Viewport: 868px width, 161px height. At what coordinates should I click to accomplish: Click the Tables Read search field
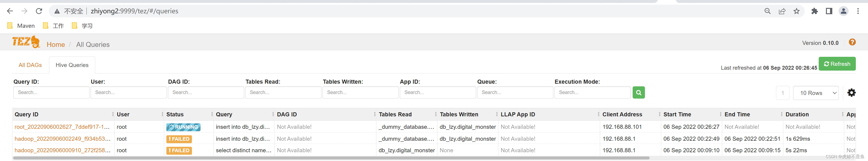(283, 92)
